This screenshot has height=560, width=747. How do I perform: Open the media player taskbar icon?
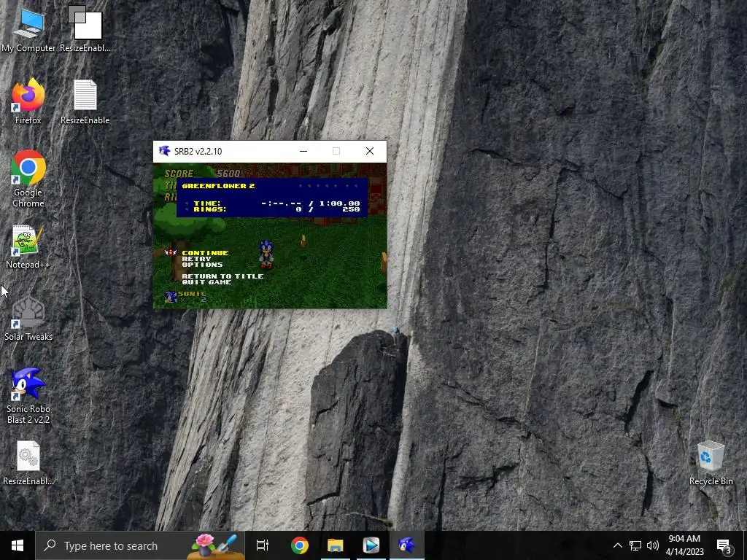371,545
